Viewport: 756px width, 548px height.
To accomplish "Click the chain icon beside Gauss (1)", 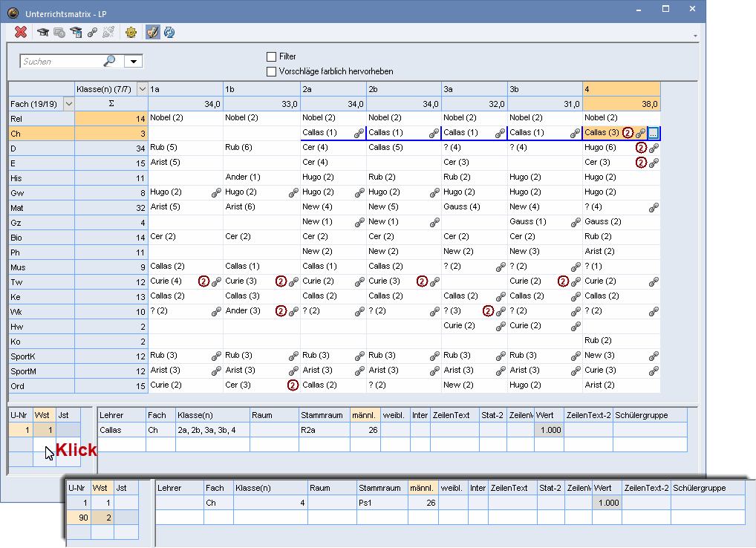I will coord(576,223).
